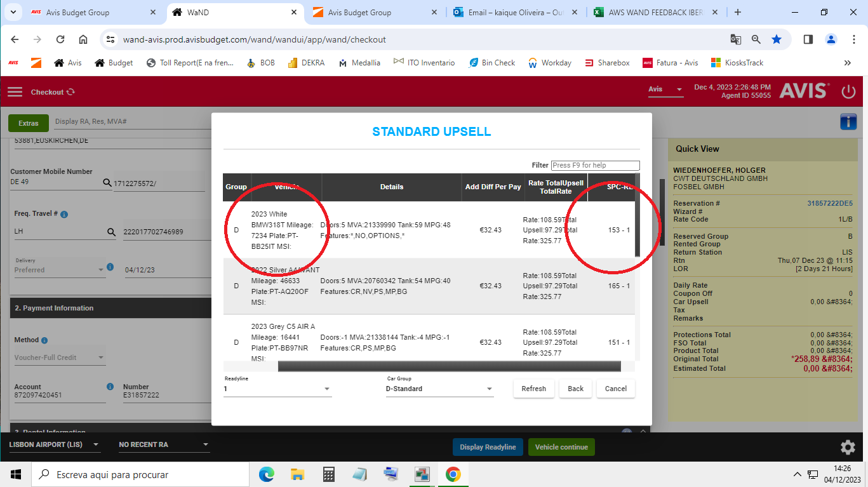Click reservation number 31857222DE5 in Quick View
Viewport: 868px width, 487px height.
[829, 203]
